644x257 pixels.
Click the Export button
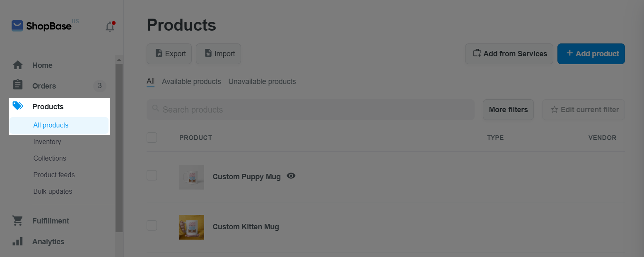169,54
